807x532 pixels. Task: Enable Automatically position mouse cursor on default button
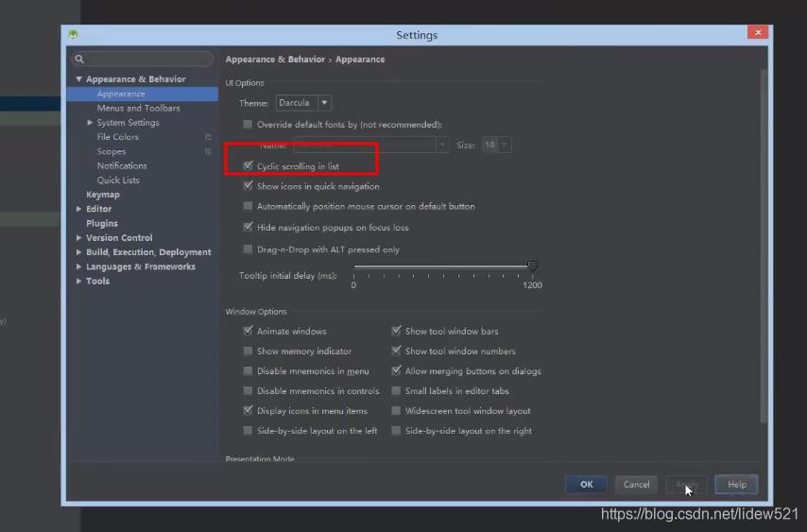click(x=249, y=206)
